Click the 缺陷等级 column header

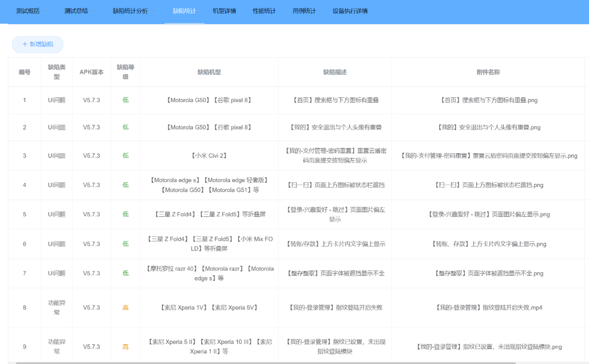point(125,72)
